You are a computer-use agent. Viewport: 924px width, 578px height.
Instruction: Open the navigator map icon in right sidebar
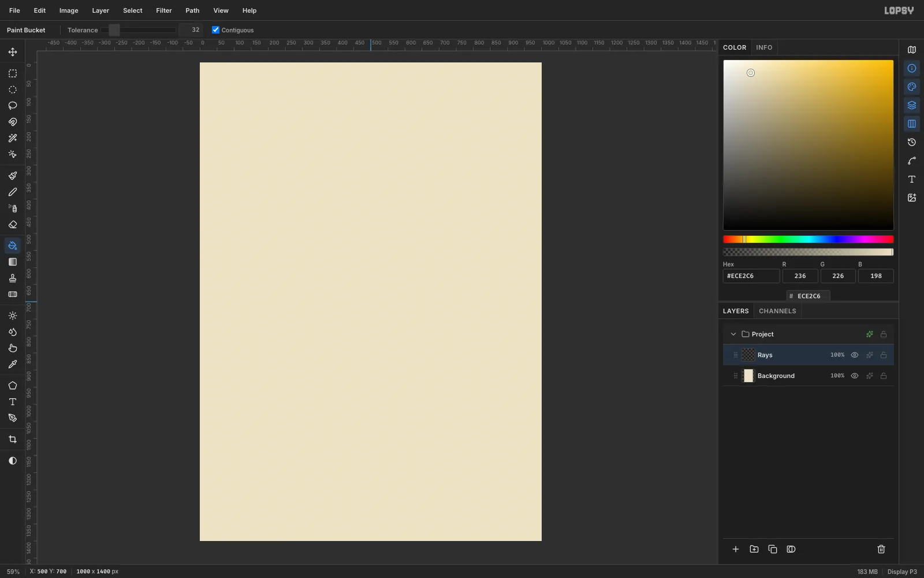tap(912, 50)
